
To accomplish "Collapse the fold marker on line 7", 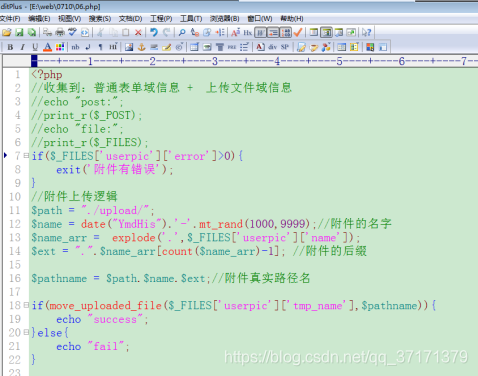I will [26, 156].
